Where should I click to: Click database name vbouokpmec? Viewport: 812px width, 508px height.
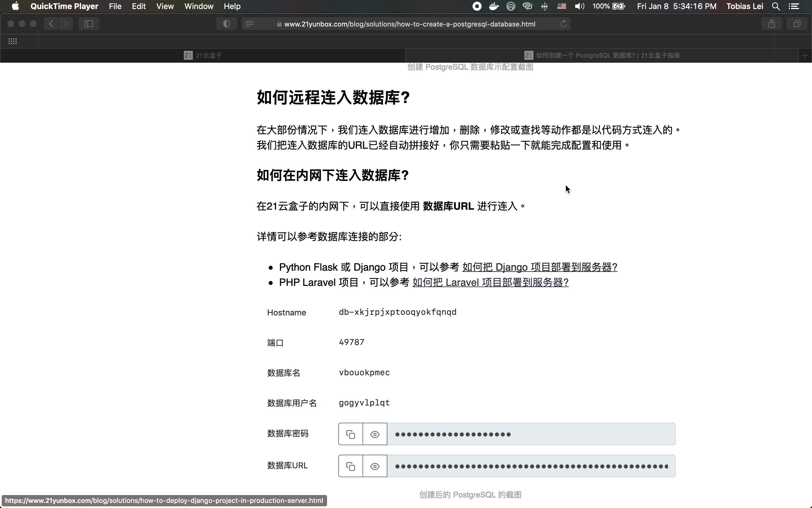[x=364, y=373]
